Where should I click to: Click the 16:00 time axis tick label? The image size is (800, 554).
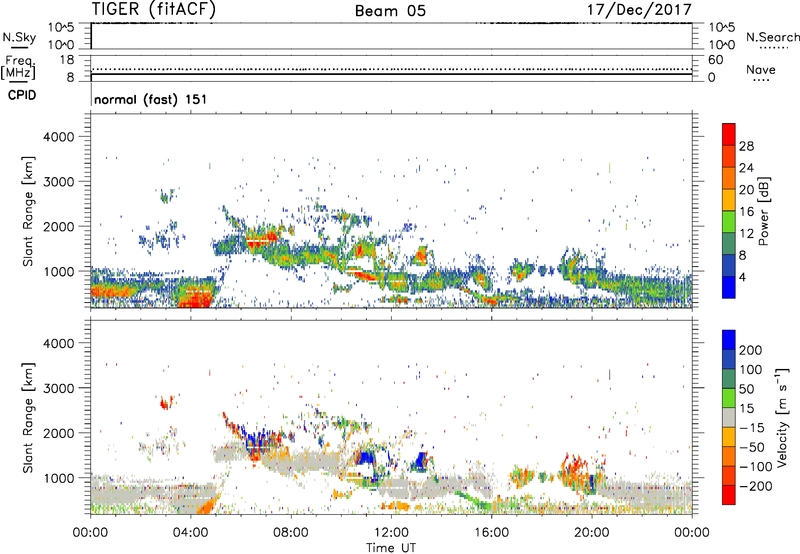[x=491, y=533]
